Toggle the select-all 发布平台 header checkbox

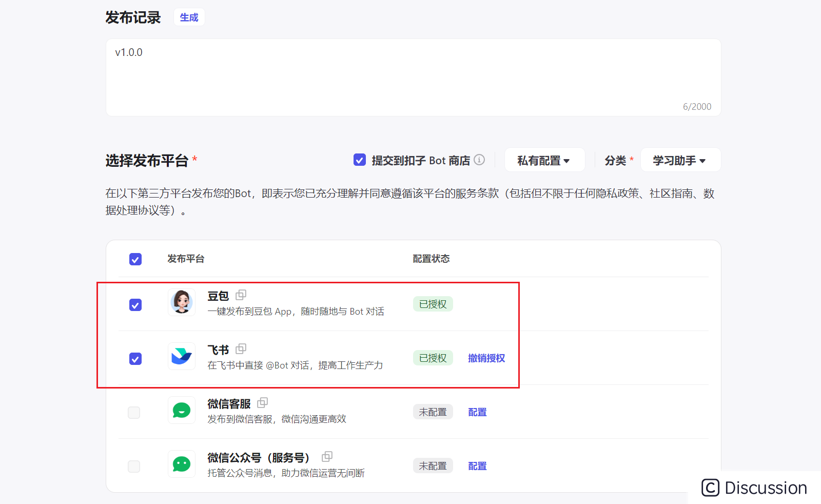(x=135, y=259)
